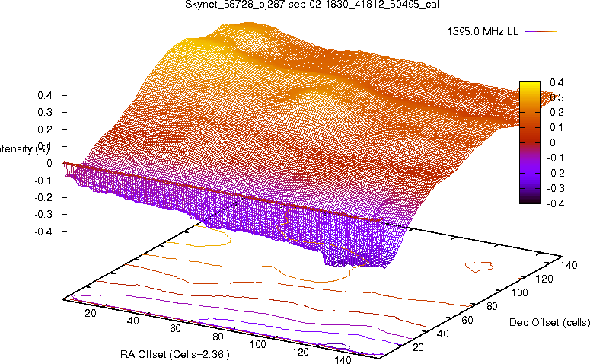Select tick 100 on the RA Offset axis

pos(258,344)
